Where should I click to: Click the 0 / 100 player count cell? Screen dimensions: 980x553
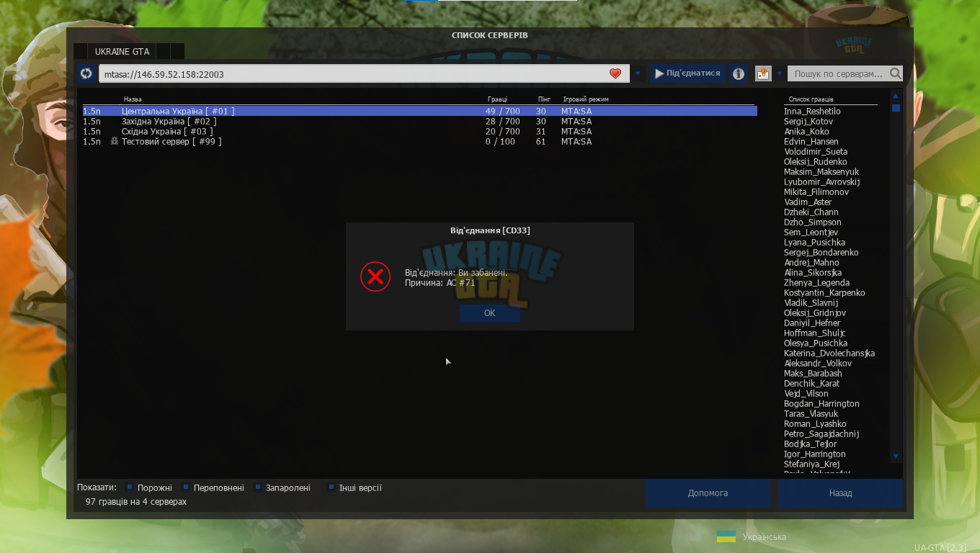click(x=500, y=142)
